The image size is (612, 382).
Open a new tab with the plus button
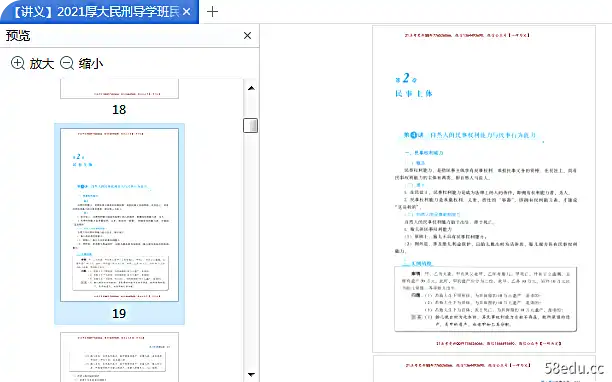pyautogui.click(x=212, y=12)
